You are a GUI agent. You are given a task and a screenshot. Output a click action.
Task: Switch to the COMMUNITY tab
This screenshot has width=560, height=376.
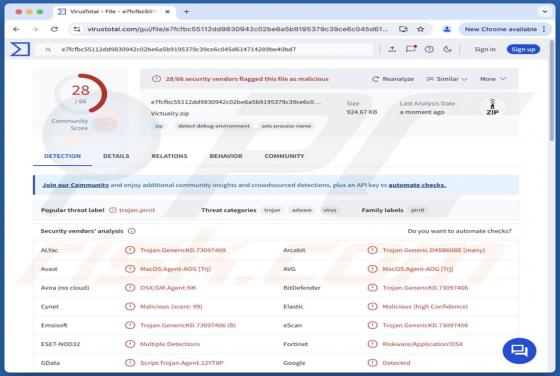284,156
